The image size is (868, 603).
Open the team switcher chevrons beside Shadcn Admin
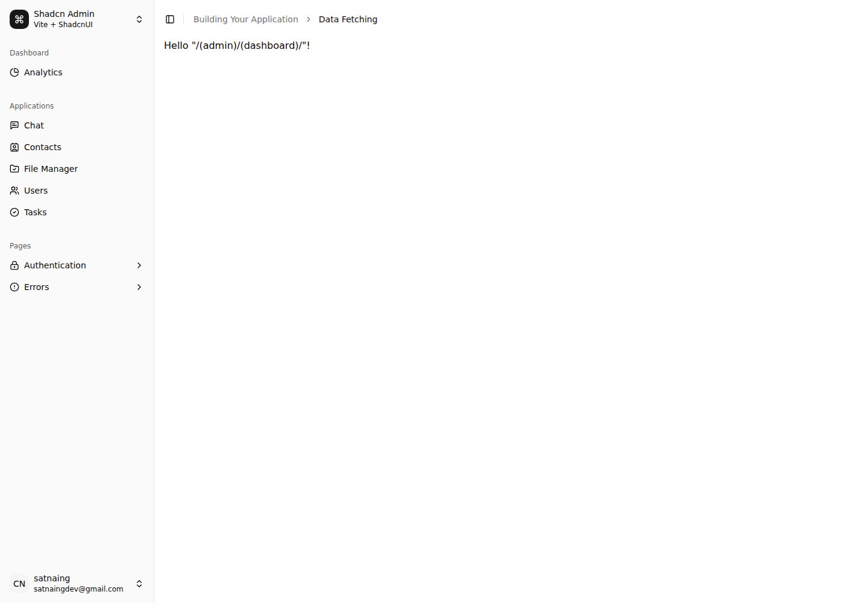pyautogui.click(x=139, y=19)
